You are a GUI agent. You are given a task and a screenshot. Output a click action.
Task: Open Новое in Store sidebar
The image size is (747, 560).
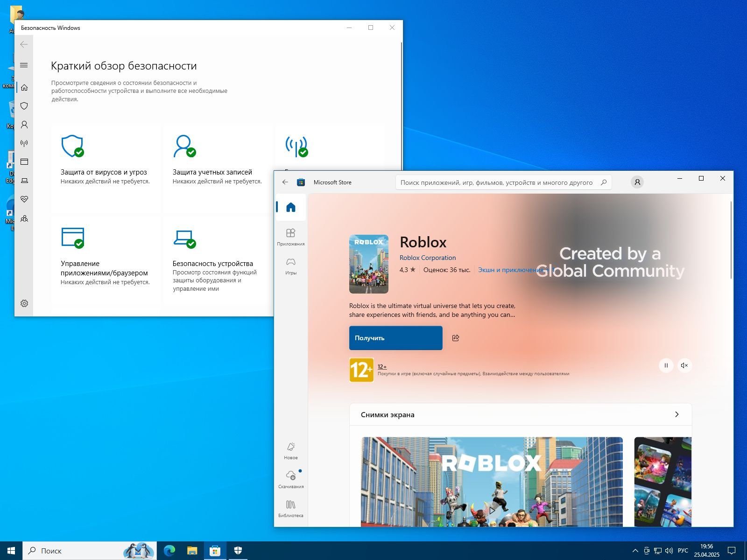(291, 451)
